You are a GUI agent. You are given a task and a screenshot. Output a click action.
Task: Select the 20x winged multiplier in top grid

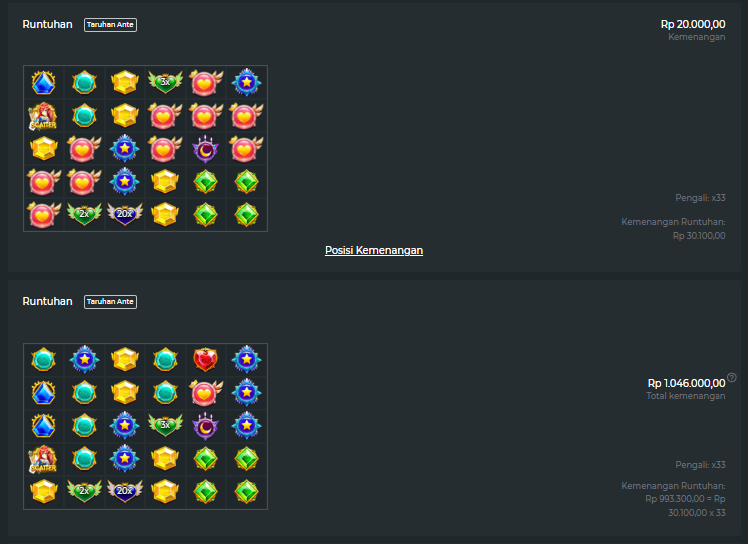tap(125, 214)
